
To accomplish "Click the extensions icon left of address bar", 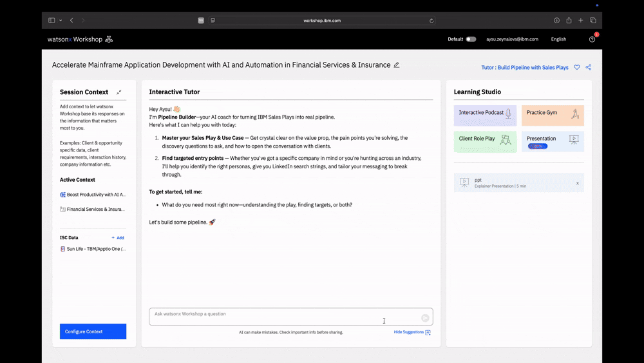I will click(x=201, y=21).
